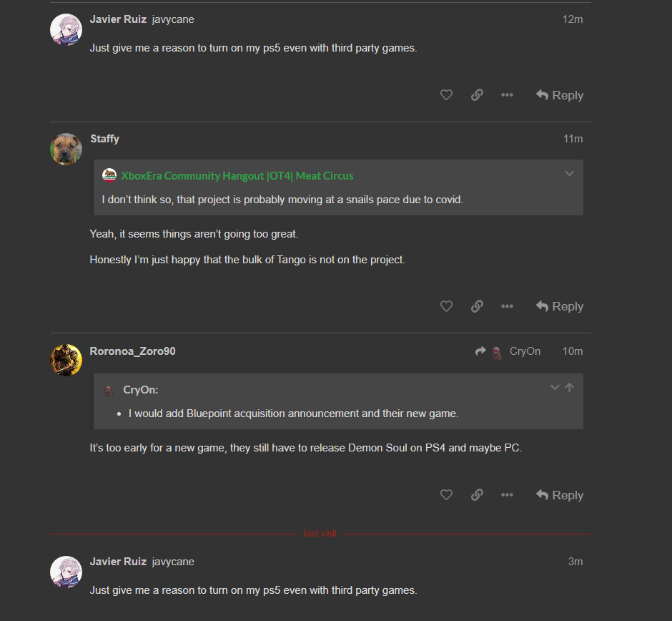
Task: Show more actions on Javier Ruiz's first post
Action: pos(507,95)
